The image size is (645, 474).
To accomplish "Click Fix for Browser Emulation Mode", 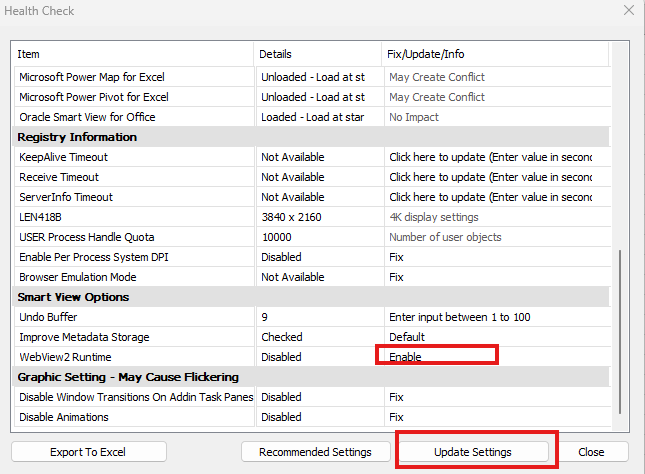I will tap(396, 277).
